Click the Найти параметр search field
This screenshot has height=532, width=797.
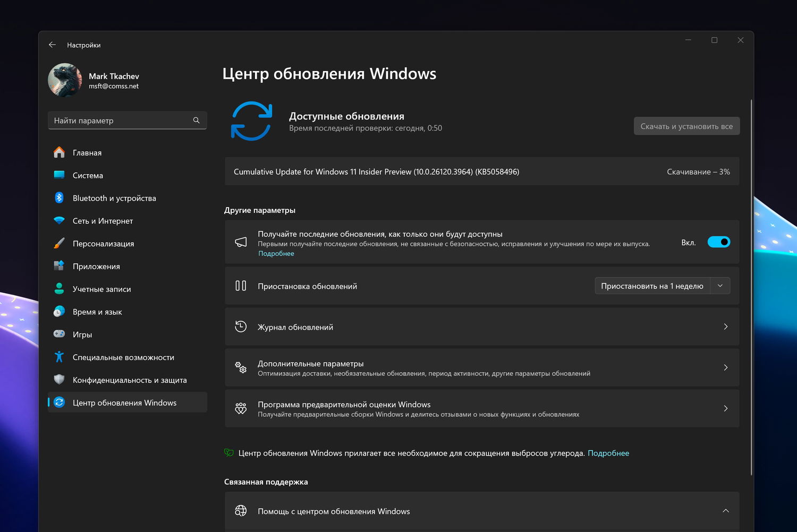coord(122,121)
